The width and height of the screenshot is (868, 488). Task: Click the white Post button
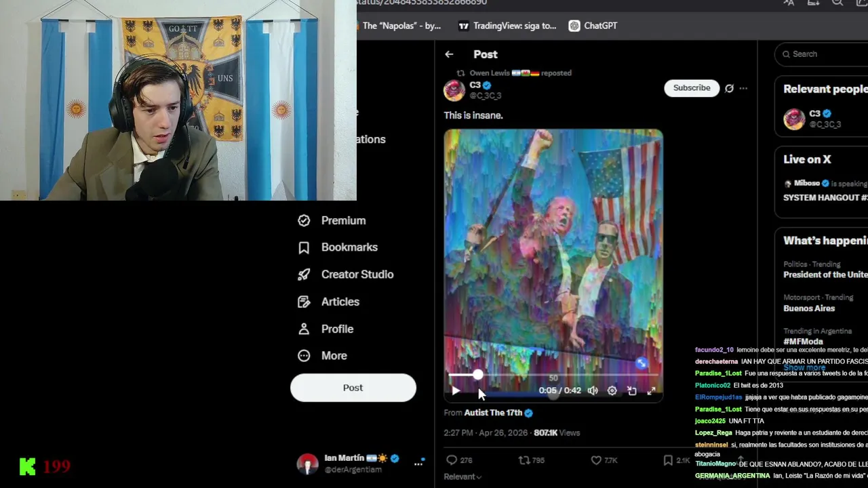(353, 388)
